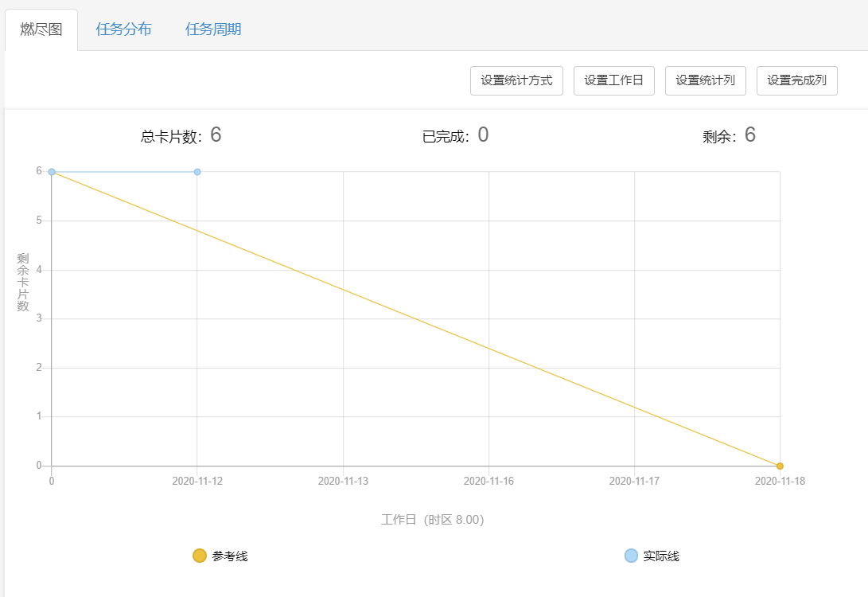
Task: Switch to the 燃尽图 tab
Action: (x=41, y=29)
